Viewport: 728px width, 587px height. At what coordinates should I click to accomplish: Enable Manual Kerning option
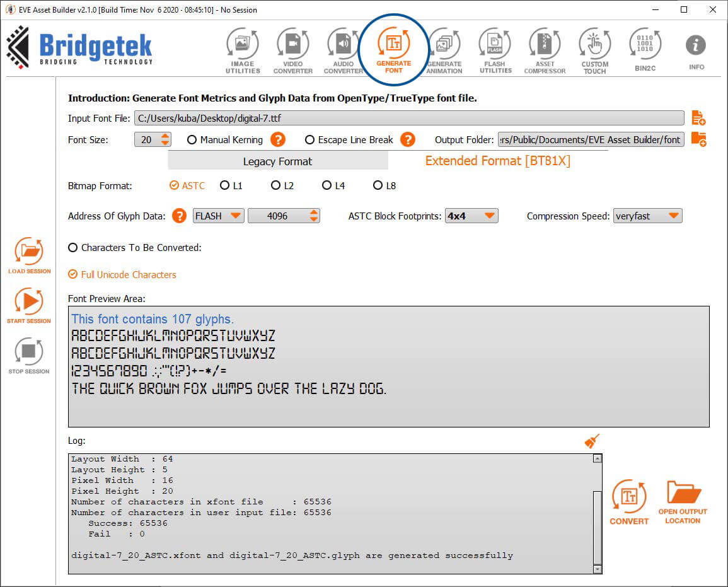225,140
